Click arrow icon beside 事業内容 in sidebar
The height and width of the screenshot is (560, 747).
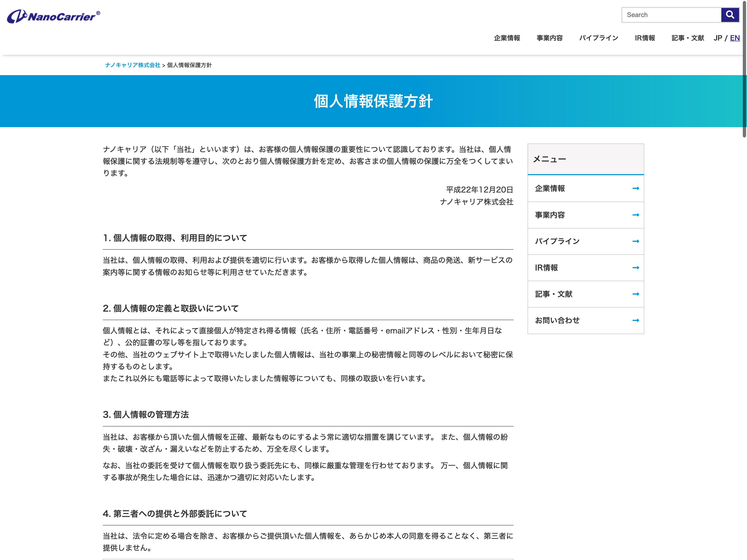[x=636, y=215]
